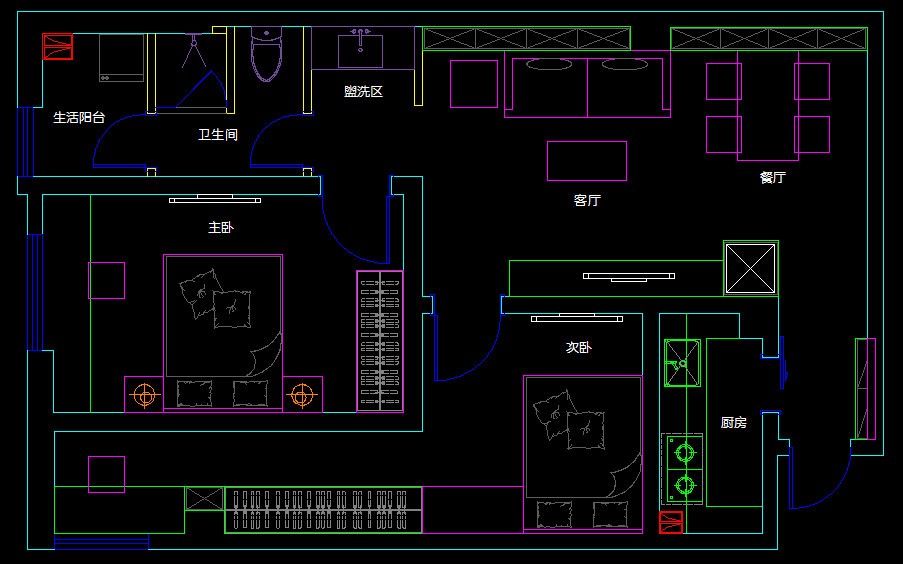
Task: Pick the shower head symbol
Action: (x=194, y=51)
